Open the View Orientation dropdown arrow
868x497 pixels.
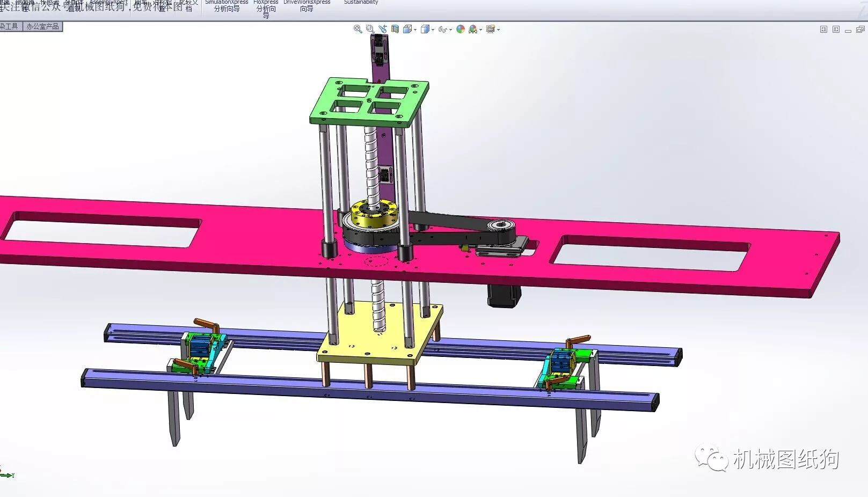click(415, 30)
